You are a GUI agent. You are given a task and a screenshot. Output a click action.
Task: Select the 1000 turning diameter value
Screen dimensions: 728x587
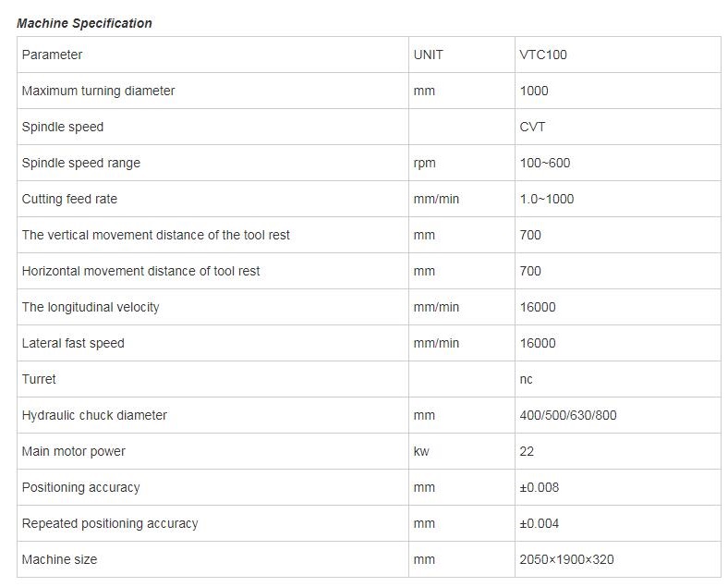click(x=534, y=91)
